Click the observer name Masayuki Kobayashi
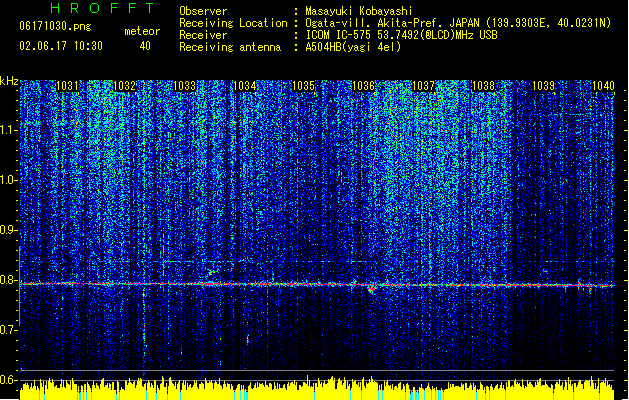Image resolution: width=629 pixels, height=400 pixels. (359, 11)
